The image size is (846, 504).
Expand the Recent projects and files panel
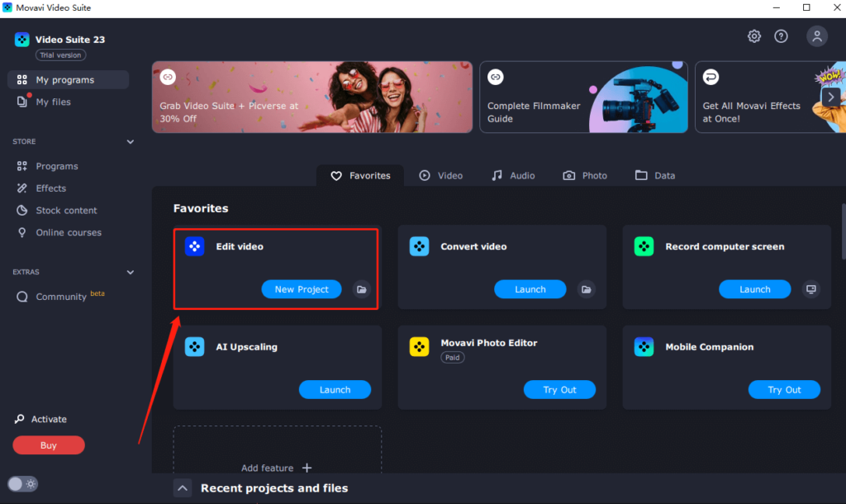(x=183, y=487)
